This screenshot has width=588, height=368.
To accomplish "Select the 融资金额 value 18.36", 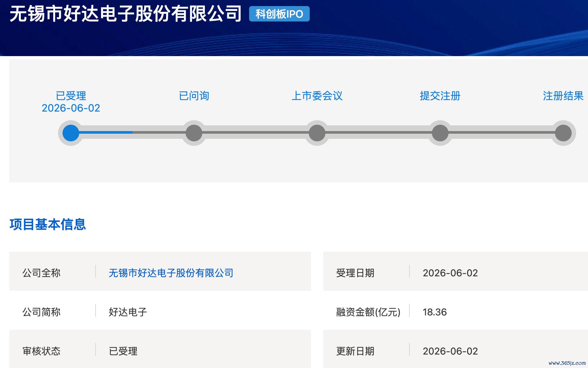I will click(x=435, y=312).
